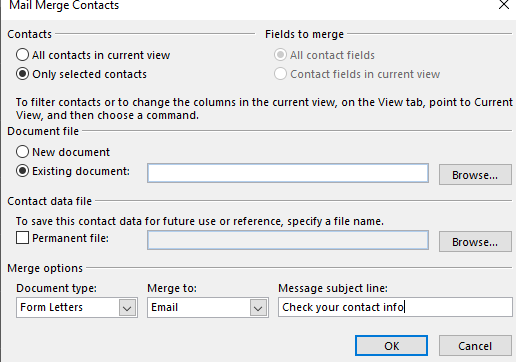Click the 'Document file' group heading
This screenshot has width=516, height=362.
[43, 131]
